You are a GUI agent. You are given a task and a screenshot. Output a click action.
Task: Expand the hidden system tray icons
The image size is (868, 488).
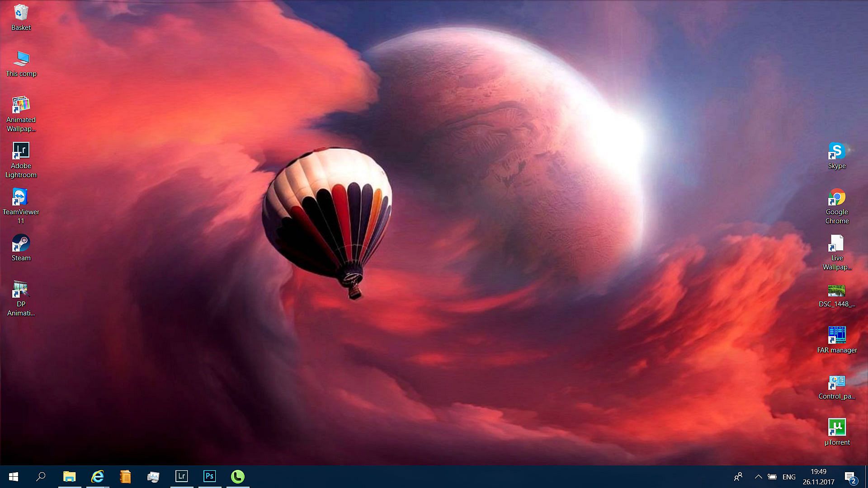click(758, 477)
